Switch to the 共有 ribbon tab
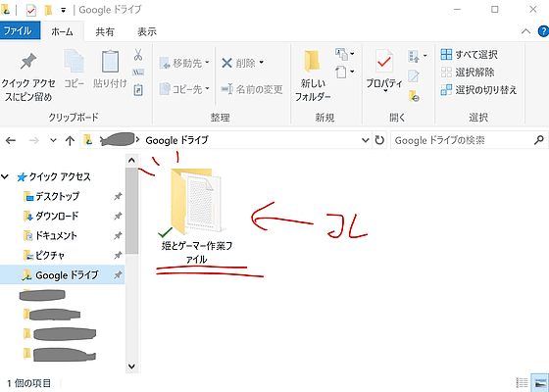The image size is (549, 392). (x=105, y=31)
